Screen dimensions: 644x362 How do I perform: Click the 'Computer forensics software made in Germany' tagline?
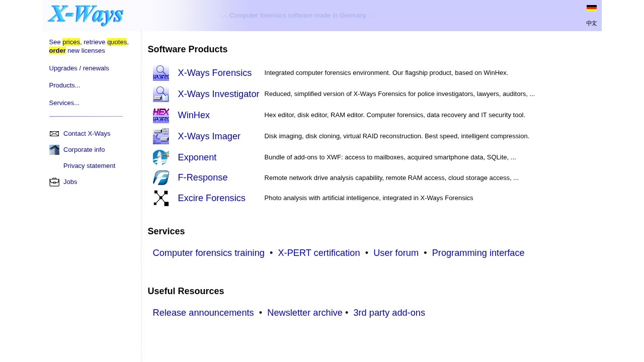(x=298, y=16)
